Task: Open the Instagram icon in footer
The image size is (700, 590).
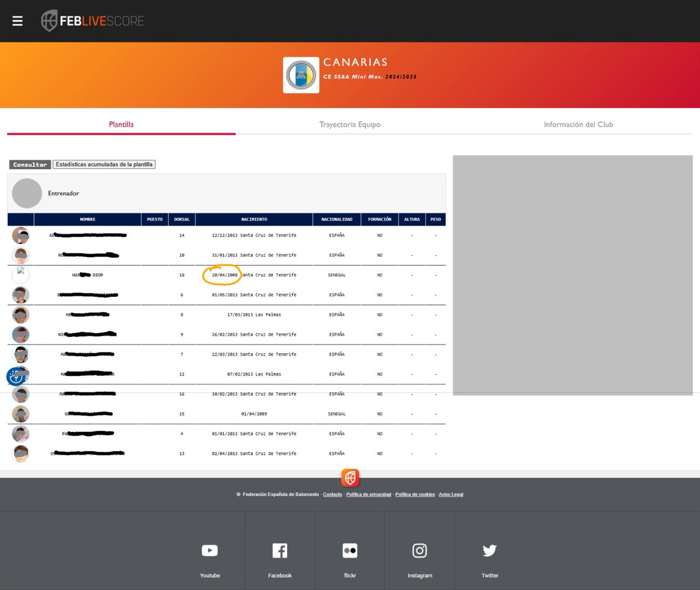Action: (419, 550)
